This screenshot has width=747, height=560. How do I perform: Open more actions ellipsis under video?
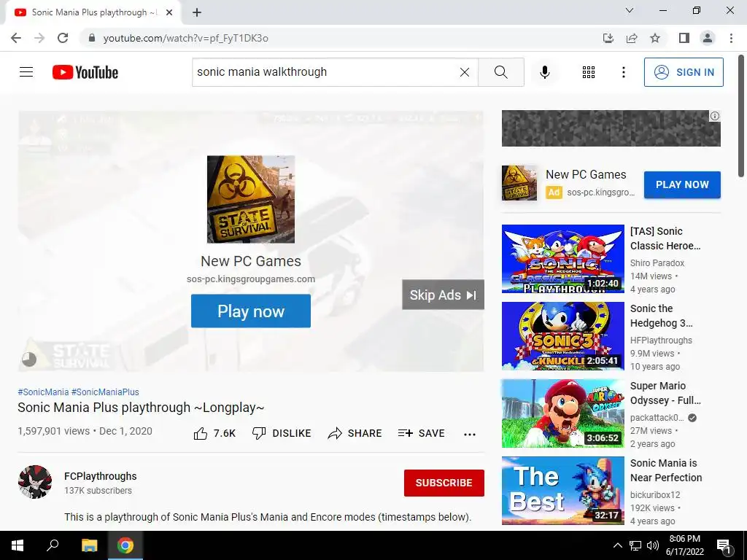click(470, 434)
